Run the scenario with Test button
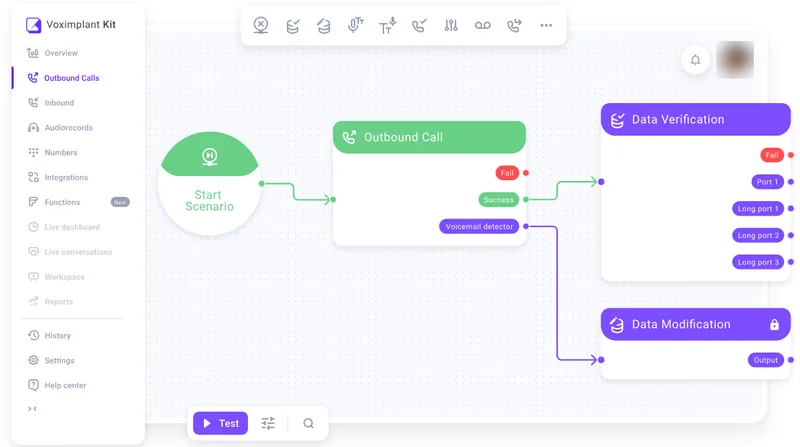Image resolution: width=800 pixels, height=447 pixels. [x=220, y=424]
